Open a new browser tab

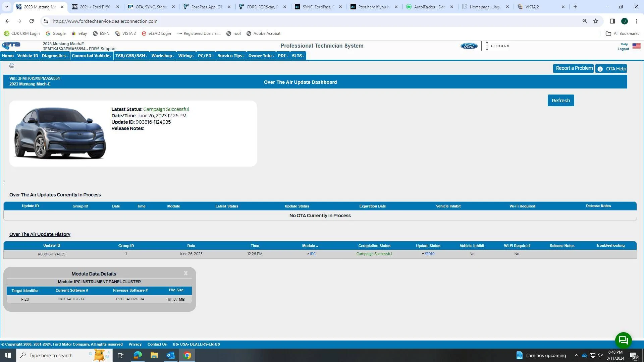point(575,7)
